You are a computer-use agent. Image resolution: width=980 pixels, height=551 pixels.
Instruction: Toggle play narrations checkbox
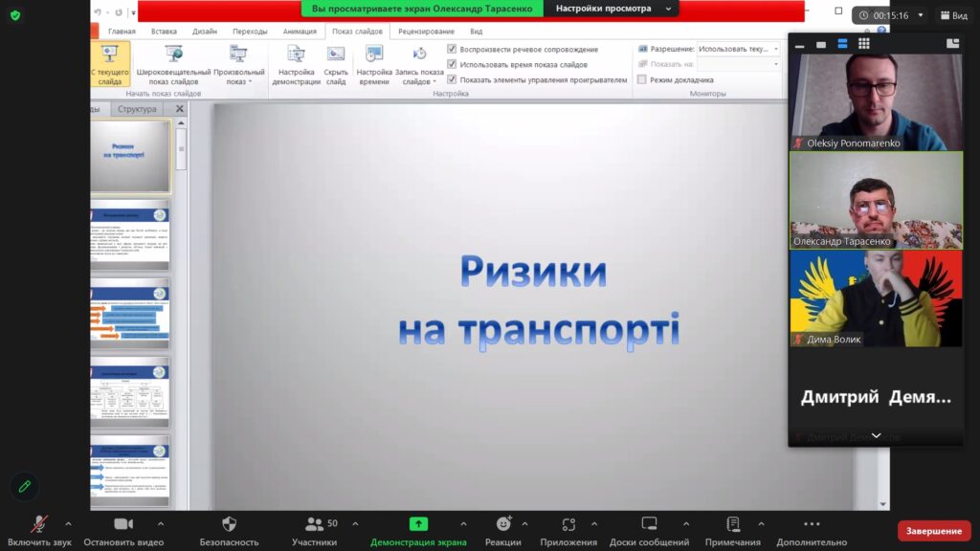point(452,49)
